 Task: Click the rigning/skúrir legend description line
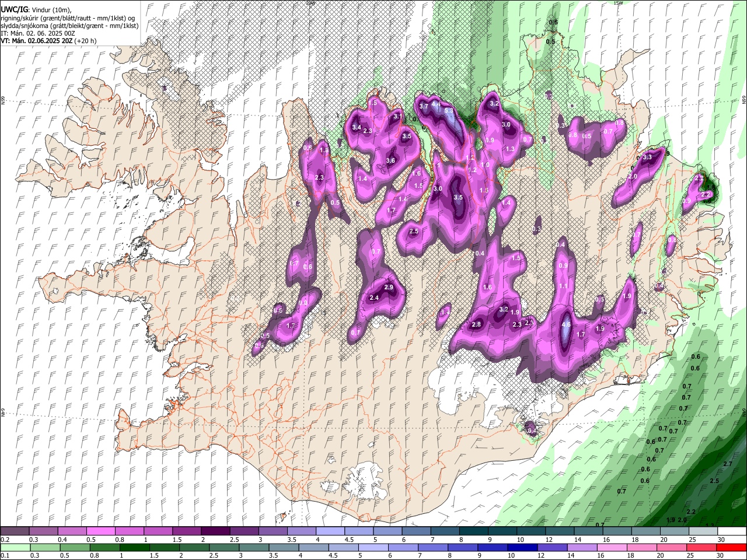68,18
